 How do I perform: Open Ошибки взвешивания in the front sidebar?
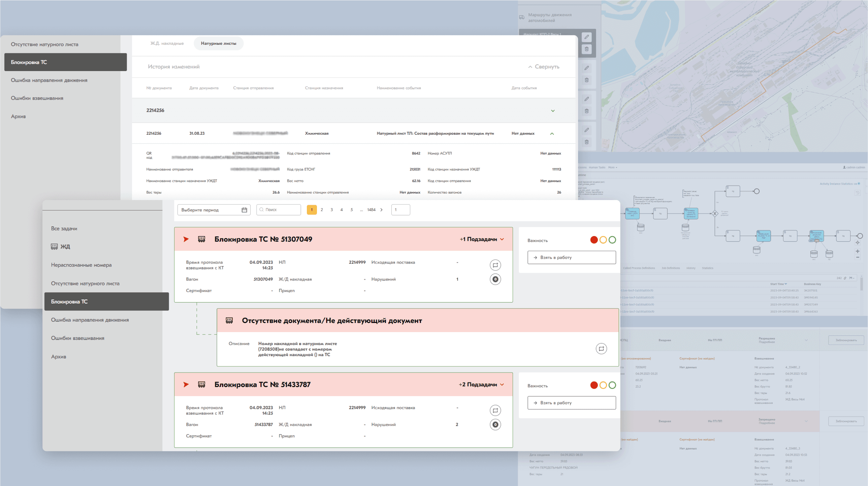pyautogui.click(x=77, y=338)
